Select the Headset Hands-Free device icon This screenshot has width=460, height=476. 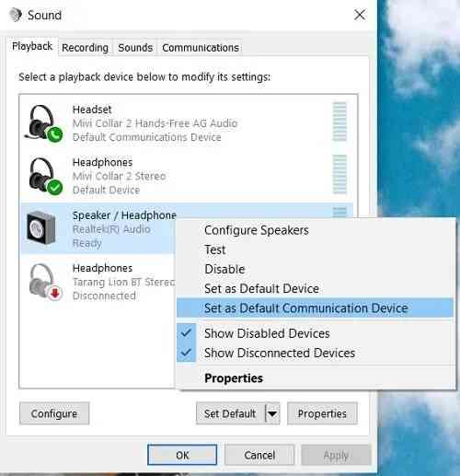(x=44, y=123)
